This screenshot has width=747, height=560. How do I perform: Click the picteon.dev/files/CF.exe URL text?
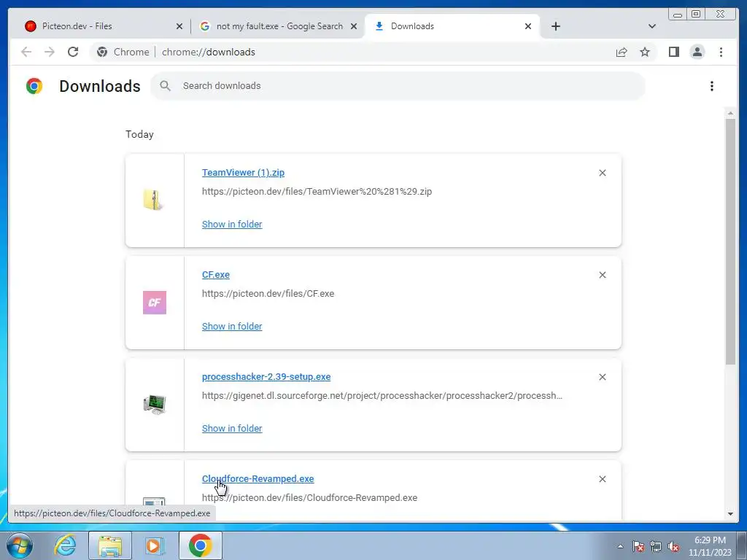click(268, 293)
